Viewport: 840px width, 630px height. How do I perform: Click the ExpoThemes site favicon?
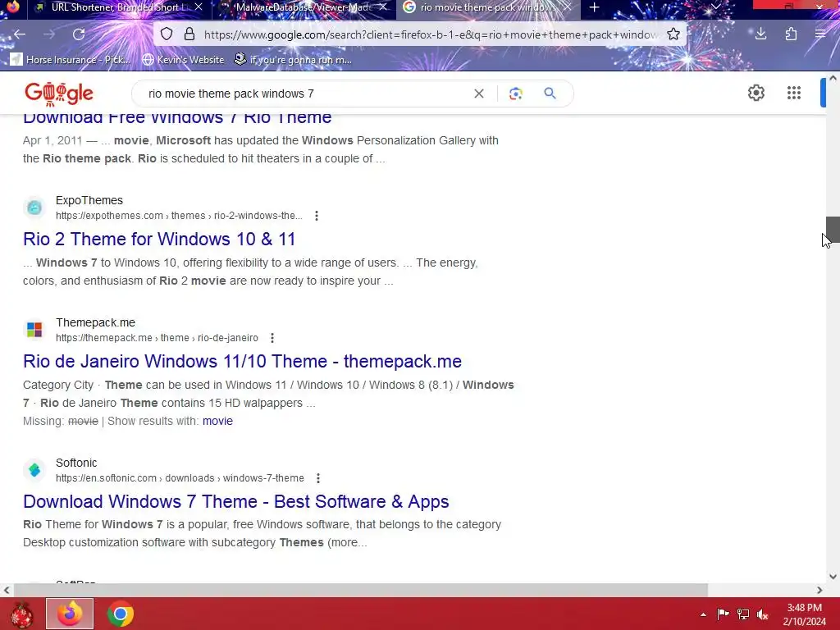(x=34, y=208)
